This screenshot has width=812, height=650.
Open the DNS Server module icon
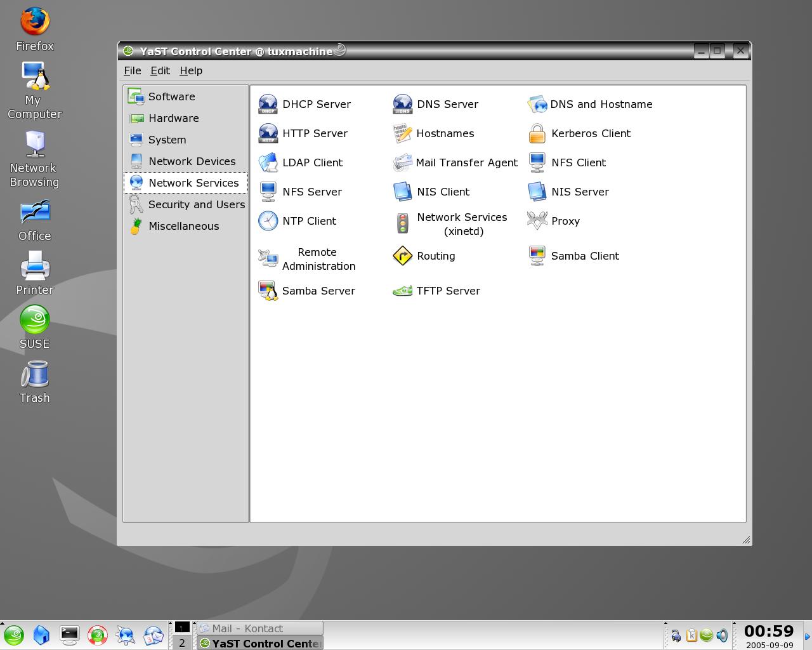(403, 104)
